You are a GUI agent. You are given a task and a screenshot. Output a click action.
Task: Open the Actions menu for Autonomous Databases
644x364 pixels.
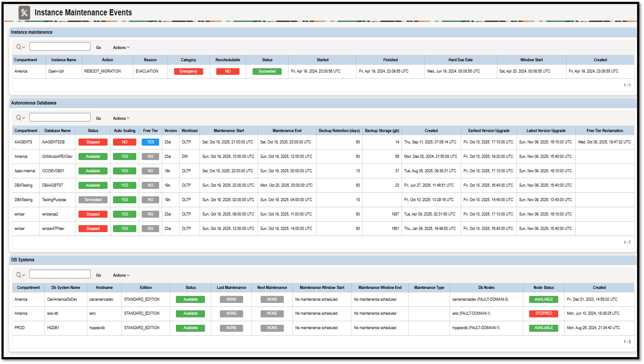pos(121,118)
